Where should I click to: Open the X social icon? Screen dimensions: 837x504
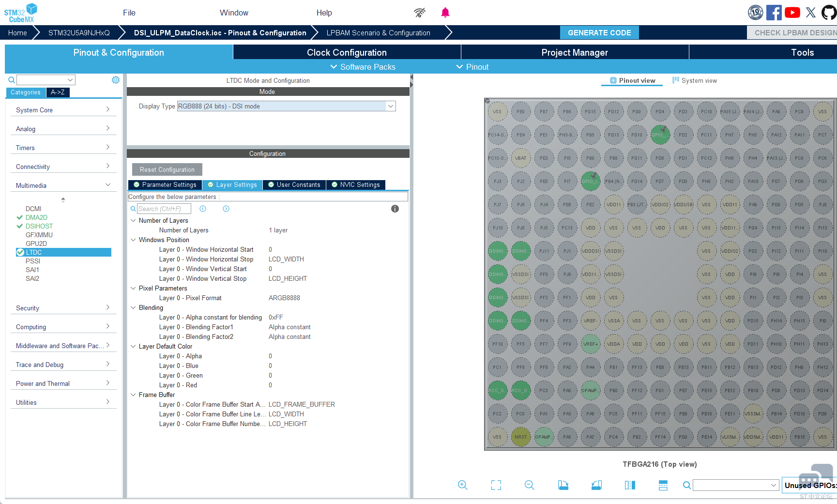tap(811, 13)
